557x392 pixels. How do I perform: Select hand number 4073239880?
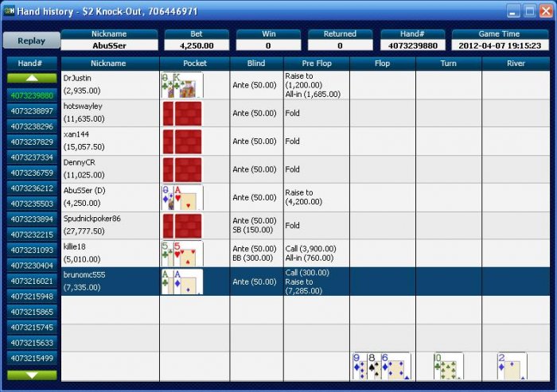click(32, 95)
